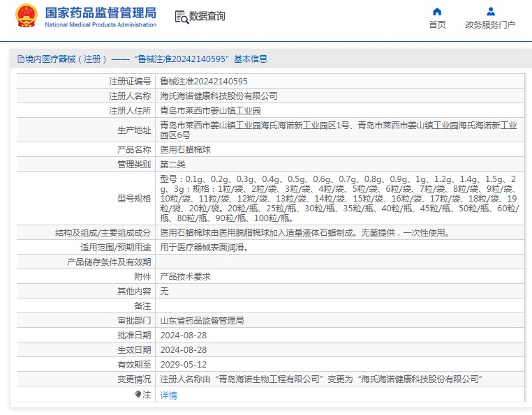
Task: Click 生效日期 value 2024-08-28
Action: point(183,350)
